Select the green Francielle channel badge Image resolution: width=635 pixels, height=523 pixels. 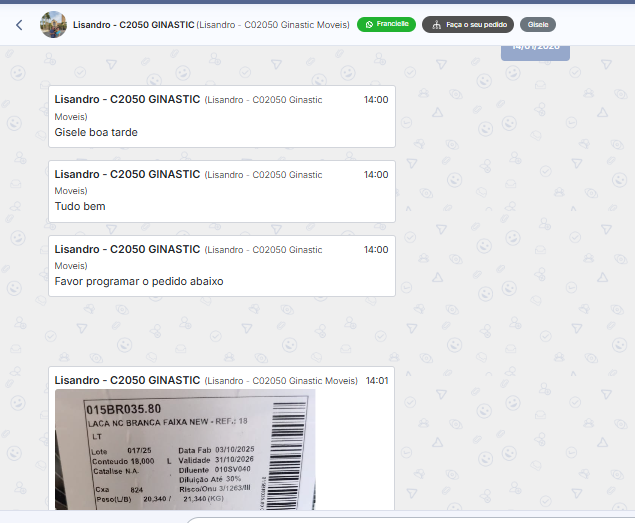click(x=386, y=24)
